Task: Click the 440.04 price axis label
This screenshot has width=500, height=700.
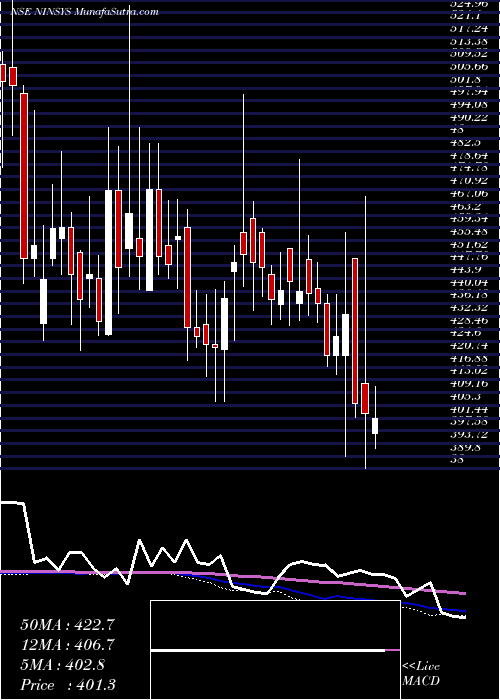Action: point(468,282)
